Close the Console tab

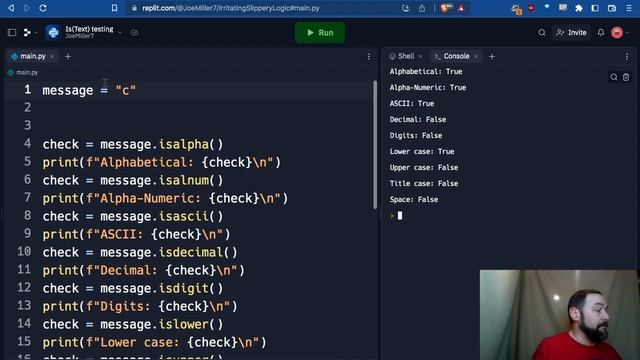tap(476, 56)
